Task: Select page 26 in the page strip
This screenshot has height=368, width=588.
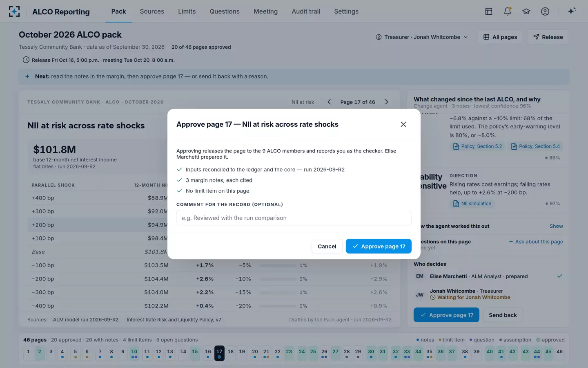Action: click(x=324, y=353)
